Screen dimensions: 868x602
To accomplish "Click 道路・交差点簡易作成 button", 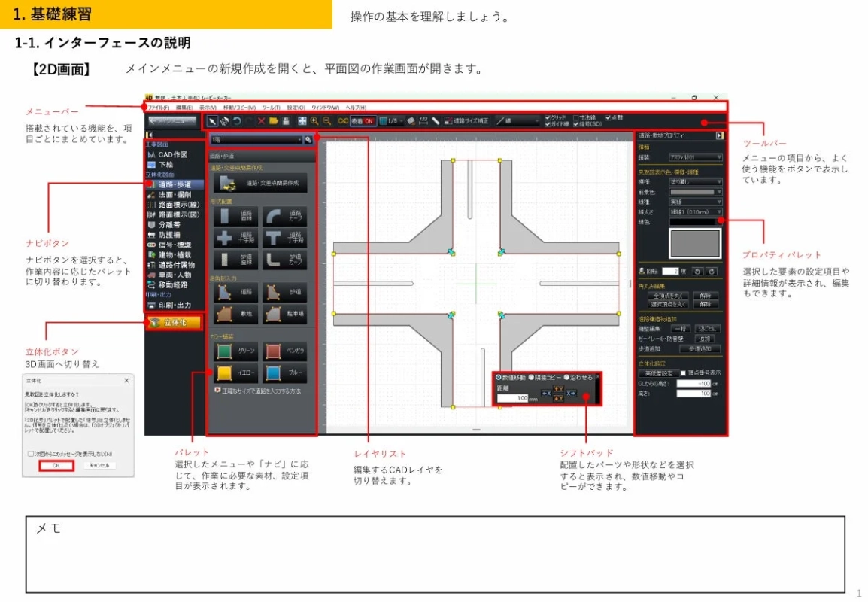I will click(260, 183).
